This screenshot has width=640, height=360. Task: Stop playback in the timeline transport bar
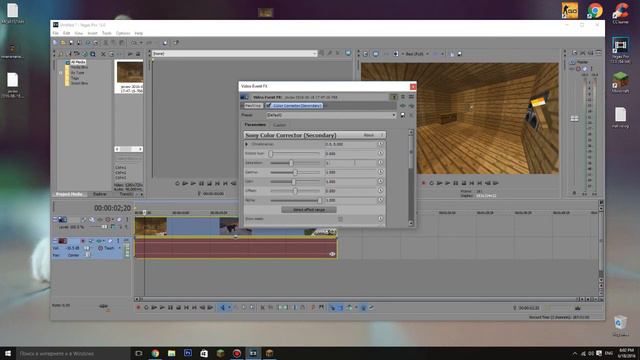[x=178, y=307]
